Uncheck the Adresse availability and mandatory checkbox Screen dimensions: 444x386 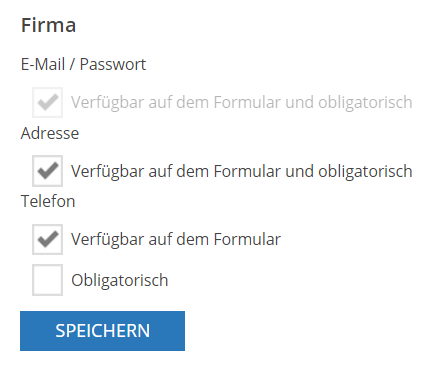[x=47, y=171]
